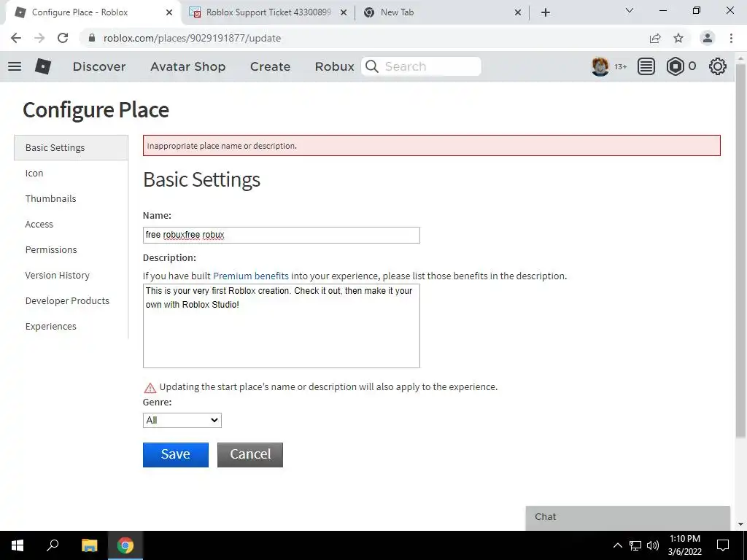The image size is (747, 560).
Task: Select Permissions in sidebar
Action: tap(51, 249)
